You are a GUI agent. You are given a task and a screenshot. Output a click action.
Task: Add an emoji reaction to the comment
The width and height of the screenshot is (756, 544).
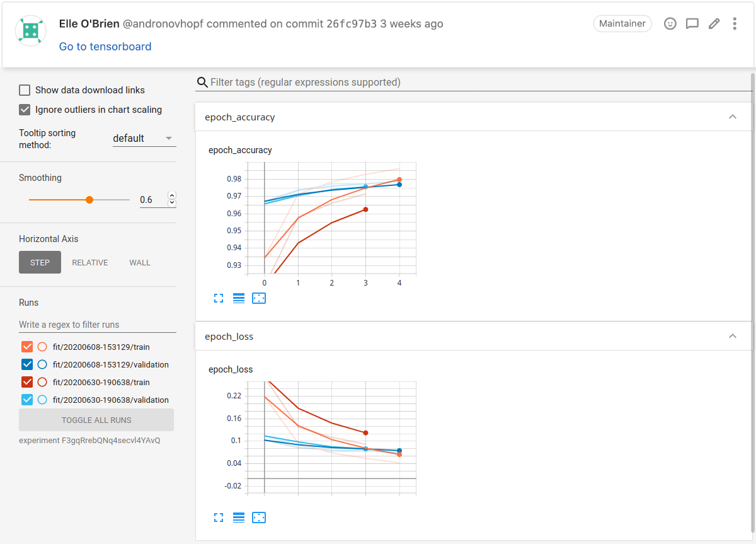[670, 24]
